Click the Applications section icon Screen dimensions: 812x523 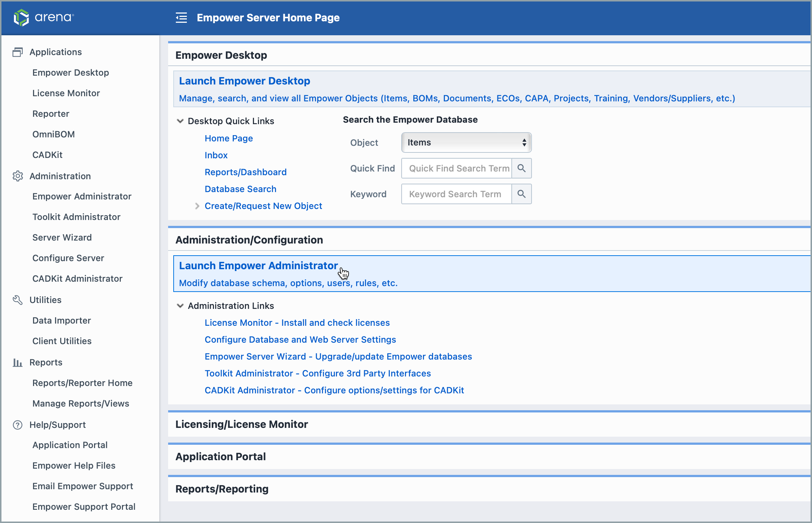tap(18, 52)
